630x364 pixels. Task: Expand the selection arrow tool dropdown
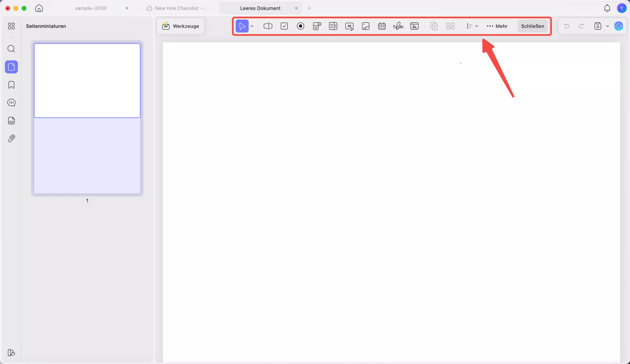pyautogui.click(x=252, y=26)
